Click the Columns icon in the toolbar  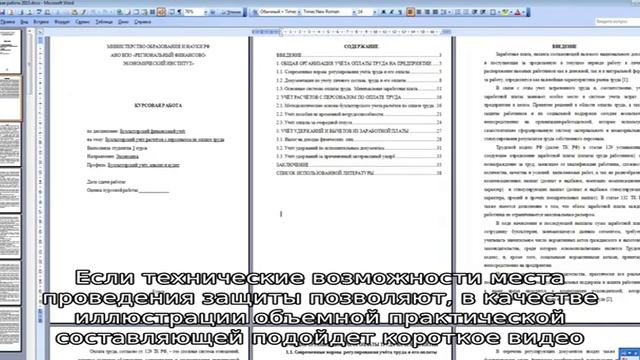(152, 12)
